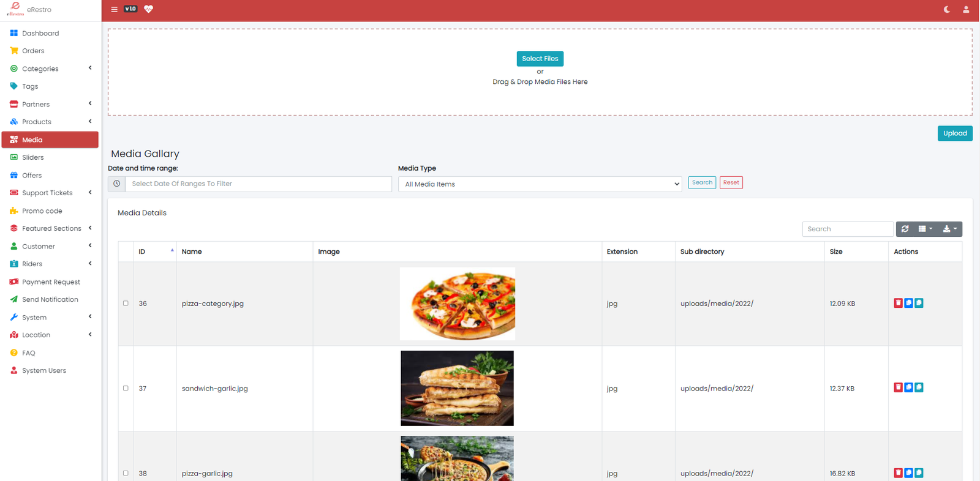
Task: Open Tags in the sidebar
Action: [x=50, y=86]
